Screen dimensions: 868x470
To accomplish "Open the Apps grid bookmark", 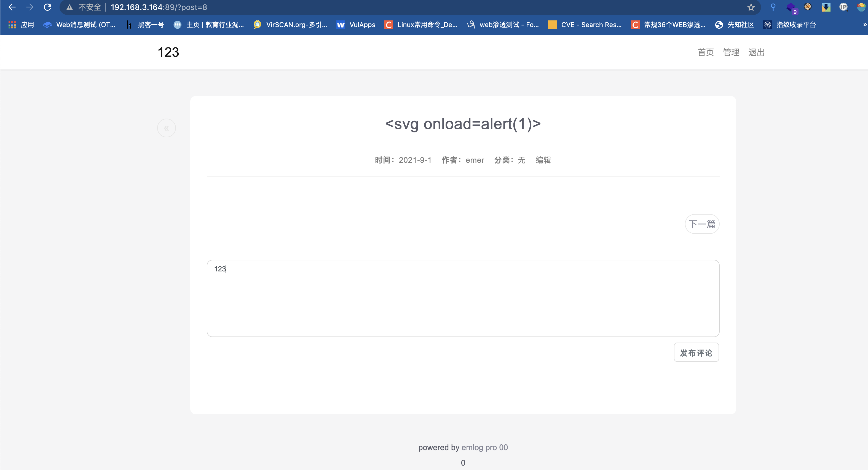I will tap(21, 25).
